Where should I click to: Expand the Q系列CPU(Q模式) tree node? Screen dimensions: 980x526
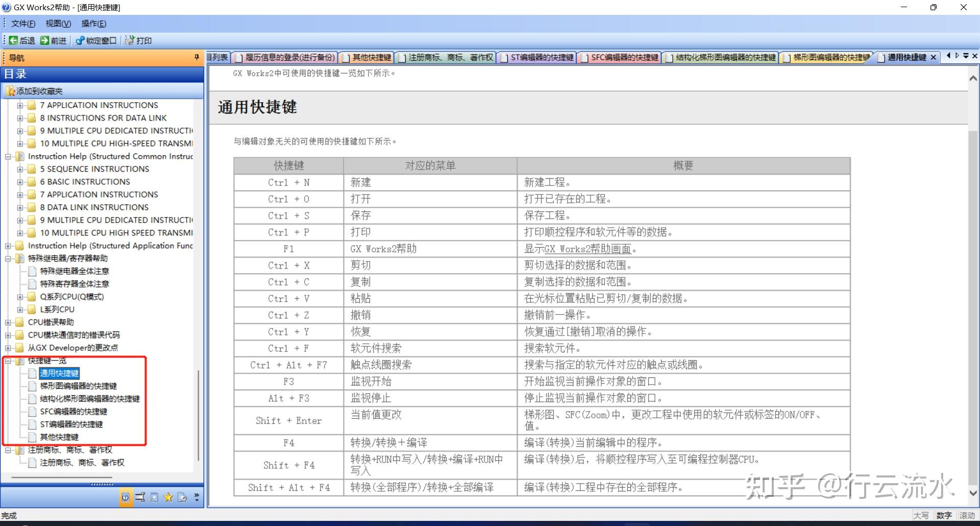[19, 297]
